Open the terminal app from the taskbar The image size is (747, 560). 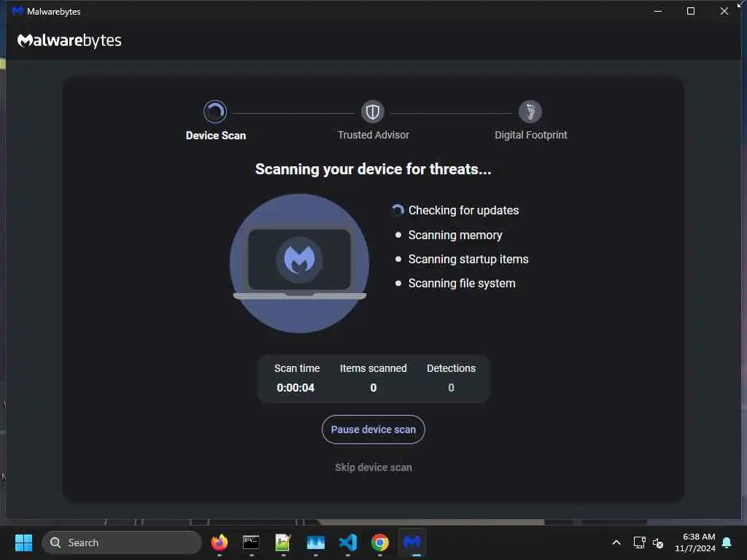251,542
